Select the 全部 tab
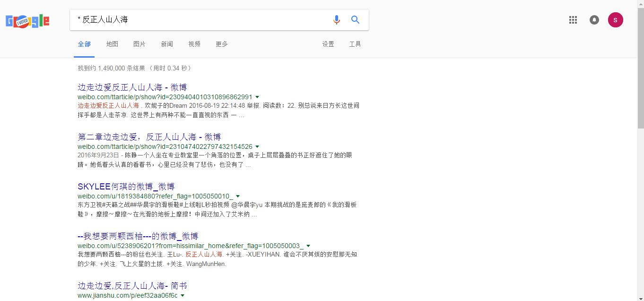Screen dimensions: 644x301 click(84, 44)
